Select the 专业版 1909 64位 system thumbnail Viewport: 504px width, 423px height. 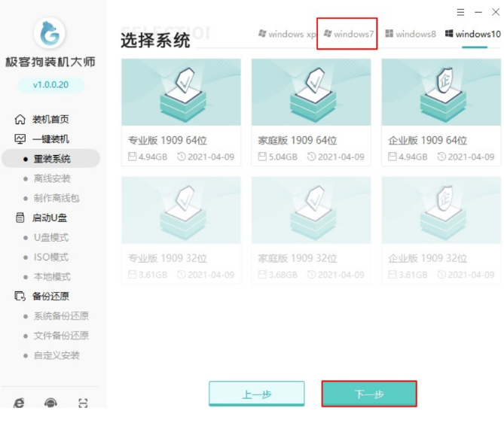(x=181, y=92)
